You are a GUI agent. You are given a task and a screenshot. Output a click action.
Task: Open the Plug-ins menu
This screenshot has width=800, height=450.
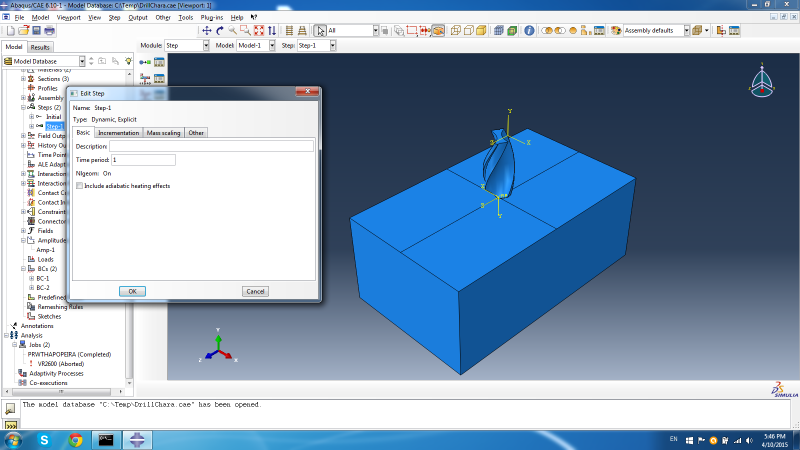pyautogui.click(x=212, y=17)
